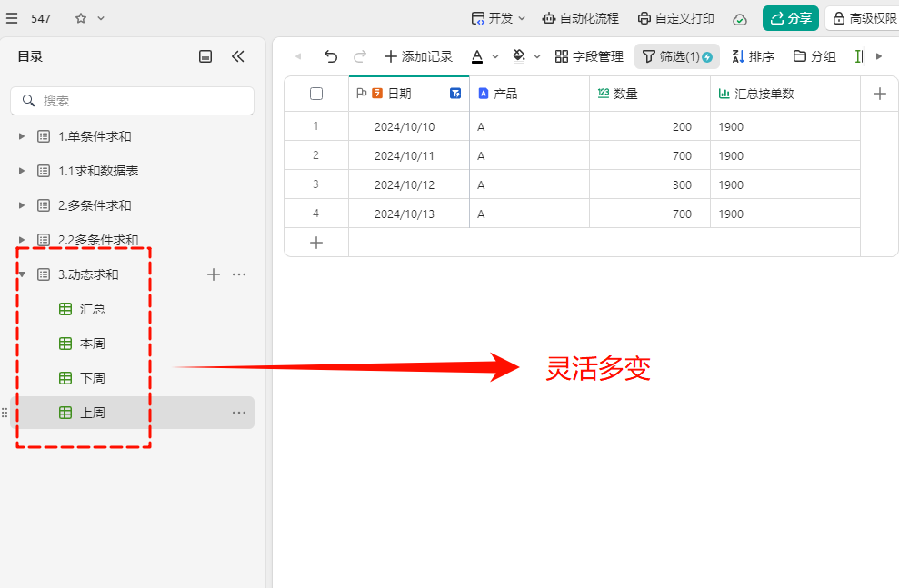Viewport: 899px width, 588px height.
Task: Click the undo icon
Action: [x=331, y=56]
